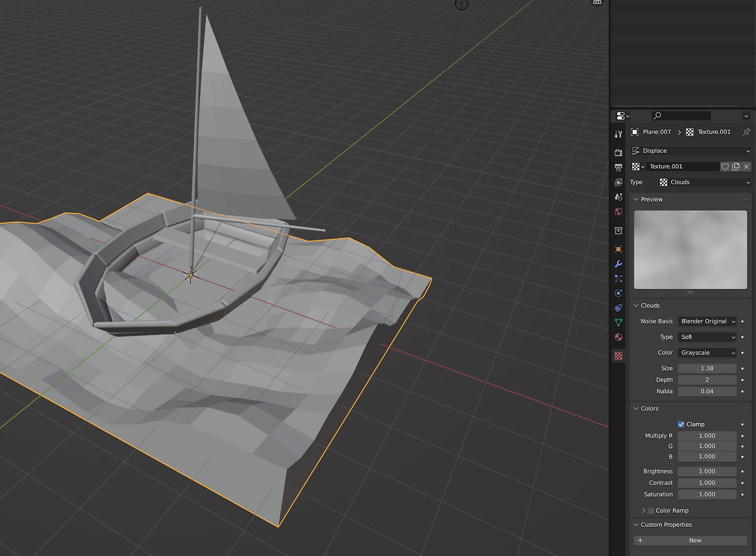Open the Render properties tab
Viewport: 756px width, 556px height.
tap(618, 152)
